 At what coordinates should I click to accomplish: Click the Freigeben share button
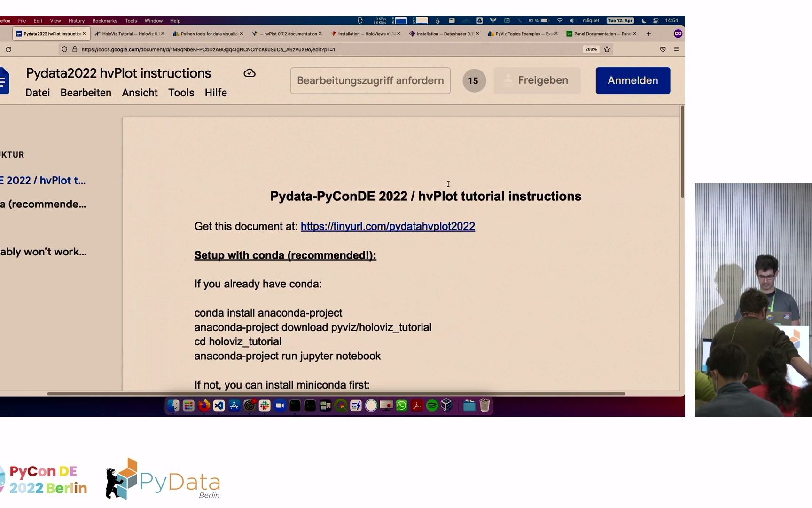coord(537,80)
